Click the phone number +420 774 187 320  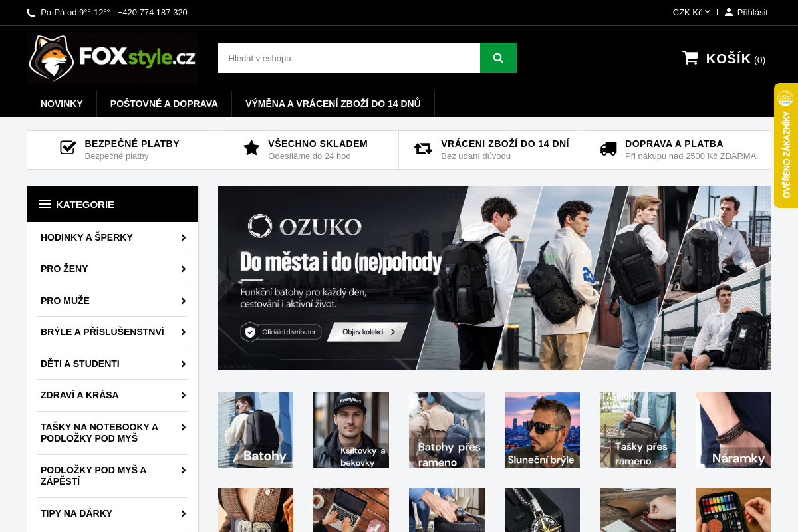(x=152, y=13)
